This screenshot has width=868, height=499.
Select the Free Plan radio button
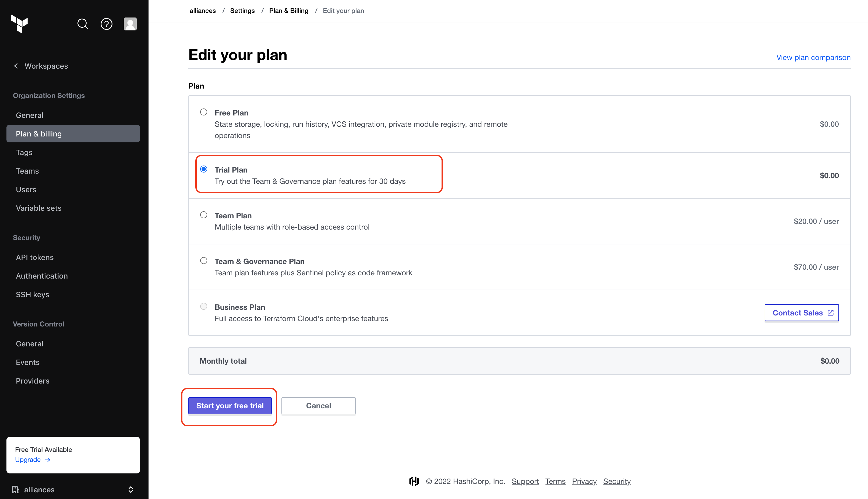[204, 112]
